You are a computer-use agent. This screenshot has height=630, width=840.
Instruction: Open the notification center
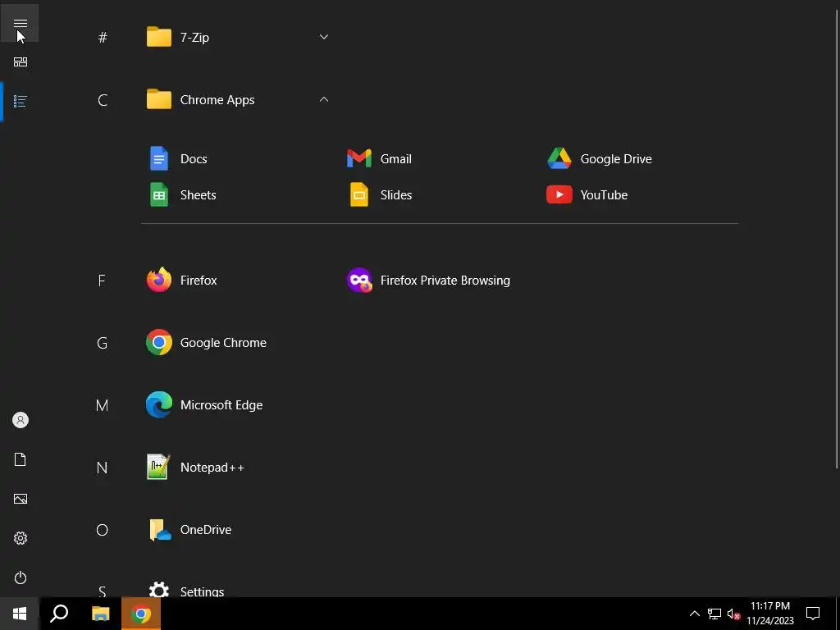pyautogui.click(x=813, y=614)
